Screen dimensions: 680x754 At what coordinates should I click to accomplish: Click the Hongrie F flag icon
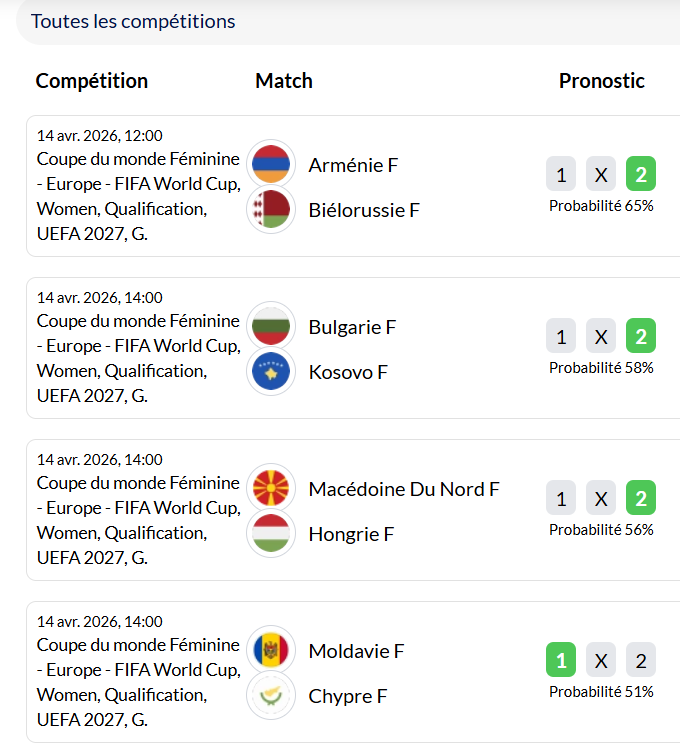[271, 534]
